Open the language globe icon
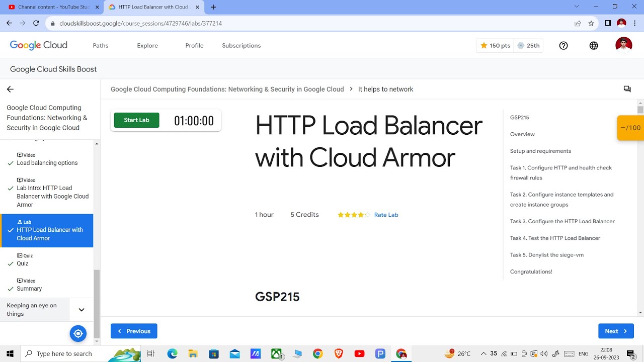The width and height of the screenshot is (644, 362). tap(594, 45)
